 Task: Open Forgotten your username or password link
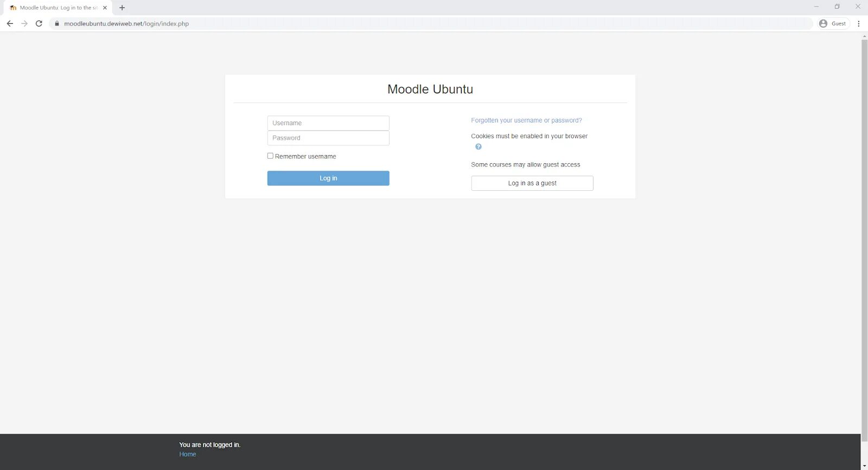coord(526,120)
